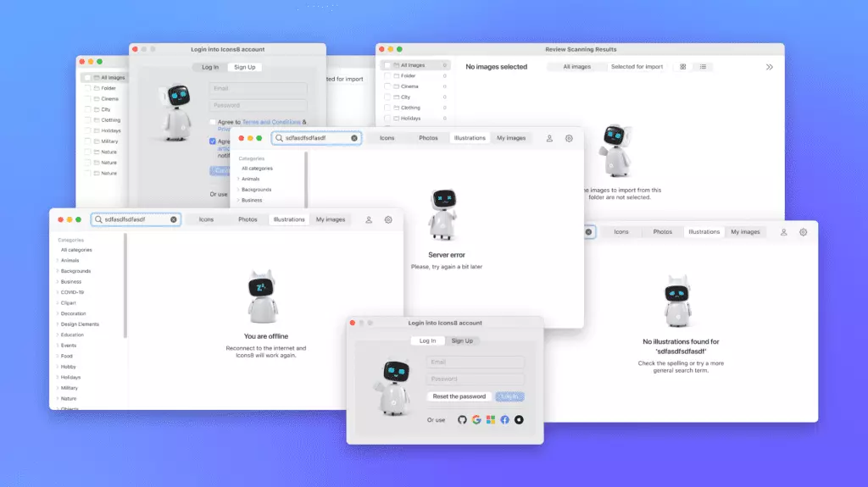This screenshot has width=868, height=487.
Task: Click magnifier icon in You are offline search
Action: pyautogui.click(x=98, y=219)
